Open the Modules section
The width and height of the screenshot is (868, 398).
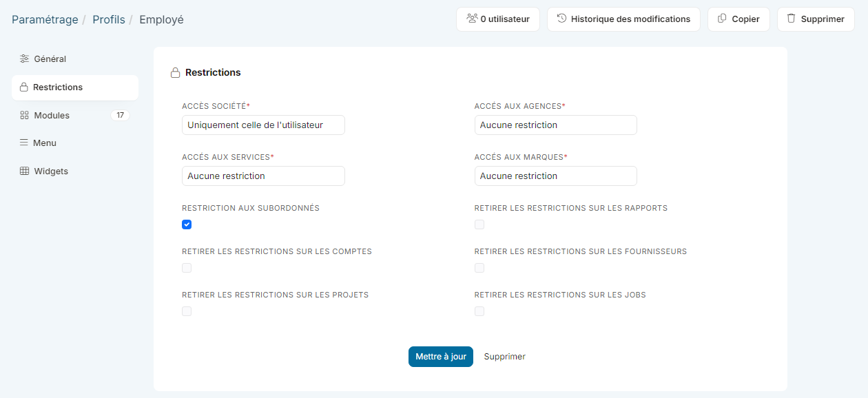tap(75, 116)
